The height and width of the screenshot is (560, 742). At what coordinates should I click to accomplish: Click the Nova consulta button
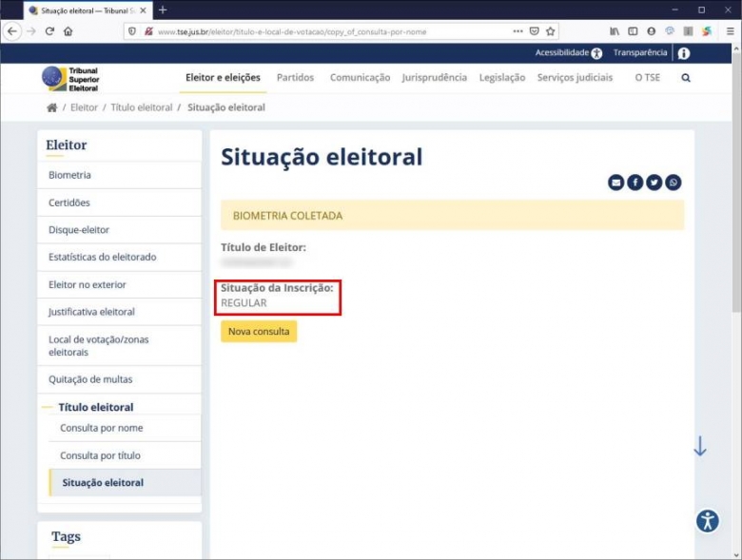point(259,332)
